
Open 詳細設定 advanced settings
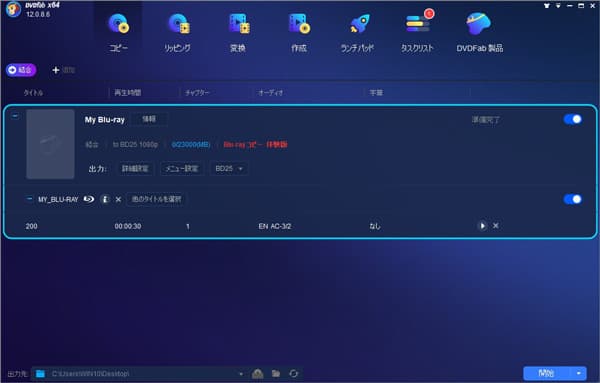[135, 169]
